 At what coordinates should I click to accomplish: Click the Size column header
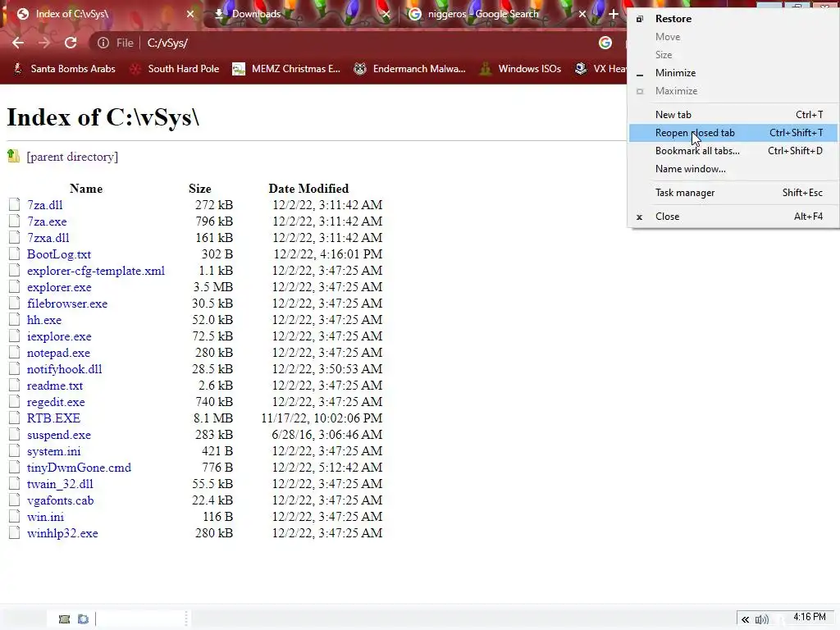pyautogui.click(x=200, y=189)
